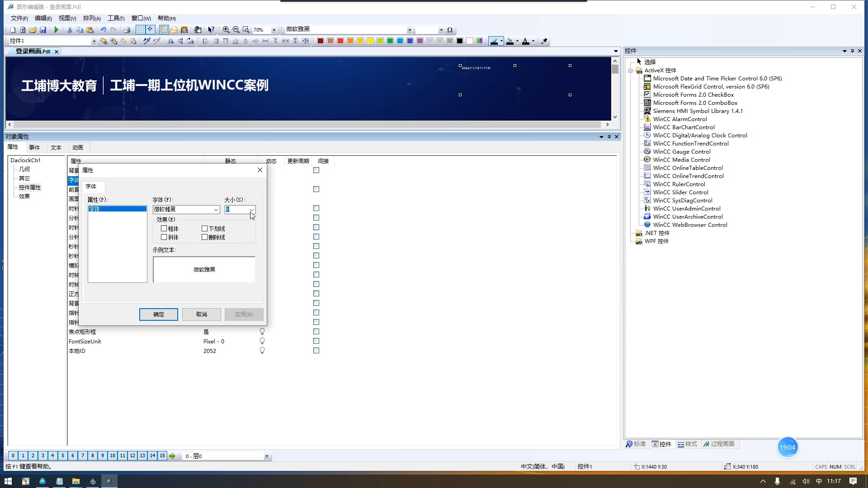Select the 几何 node under DaclockCtrl

pyautogui.click(x=24, y=169)
